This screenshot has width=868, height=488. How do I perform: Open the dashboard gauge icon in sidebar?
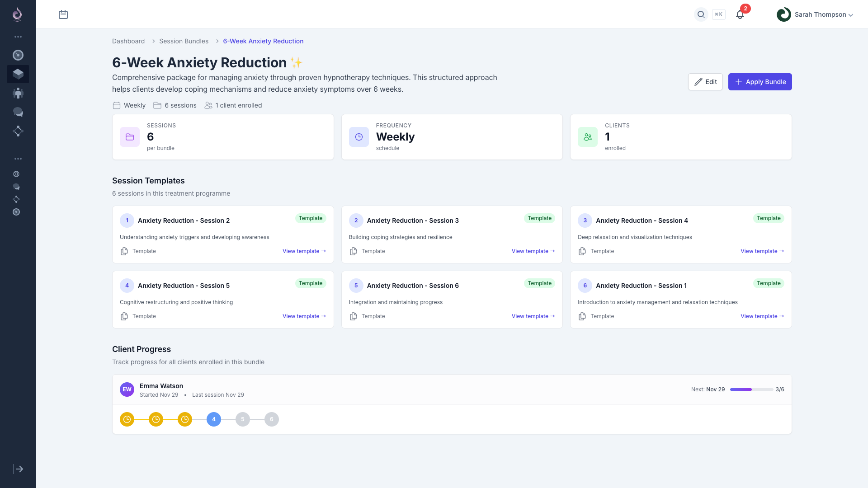(x=18, y=55)
